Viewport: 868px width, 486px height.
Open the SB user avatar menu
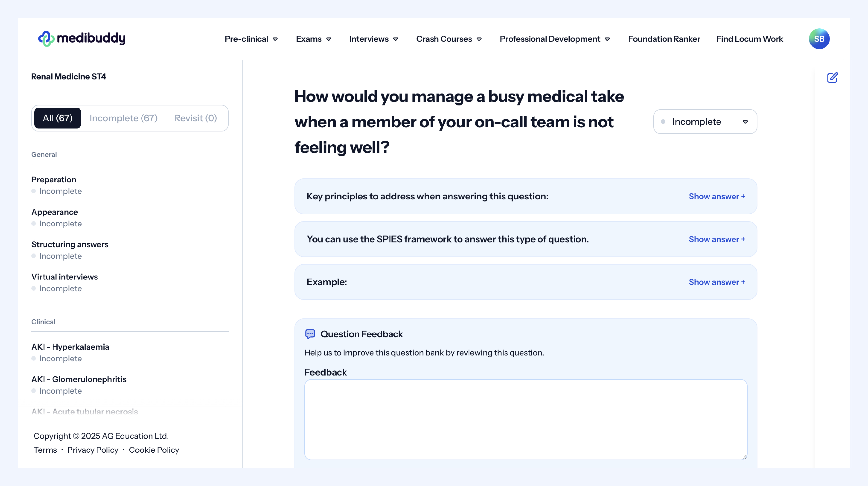point(819,39)
